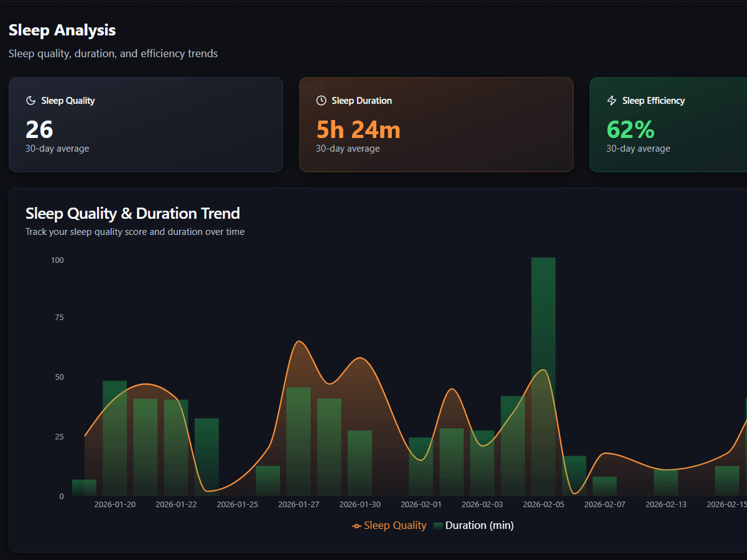
Task: Toggle visibility of the Sleep Quality card
Action: pos(146,124)
